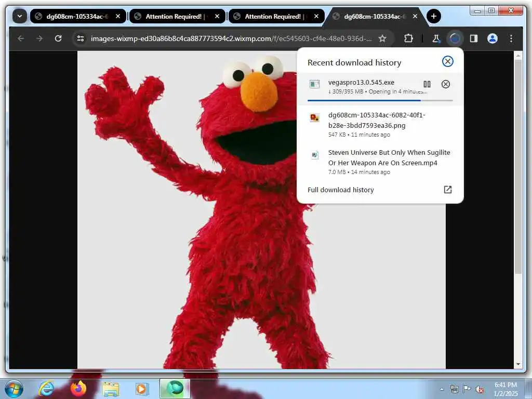
Task: Click the png file thumbnail icon
Action: [x=314, y=118]
